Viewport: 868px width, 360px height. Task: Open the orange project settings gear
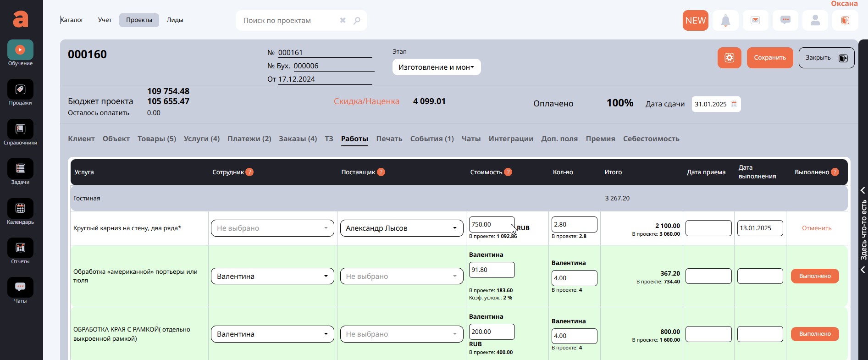(729, 58)
